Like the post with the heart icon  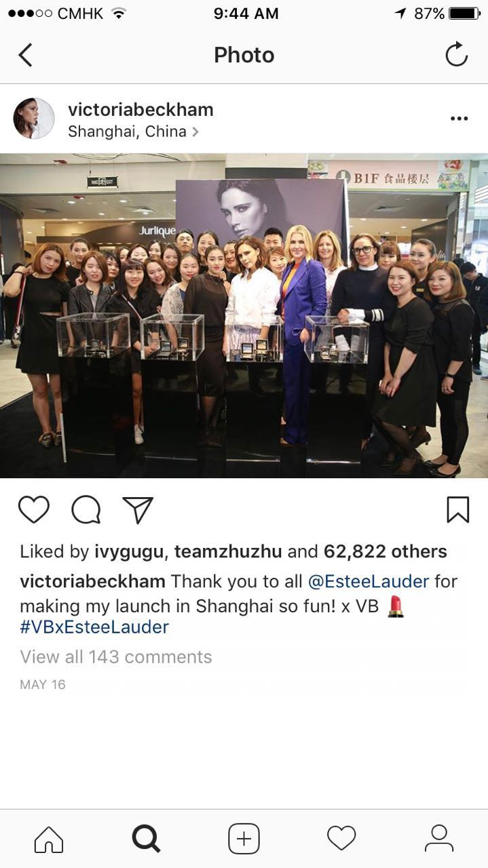pos(34,509)
